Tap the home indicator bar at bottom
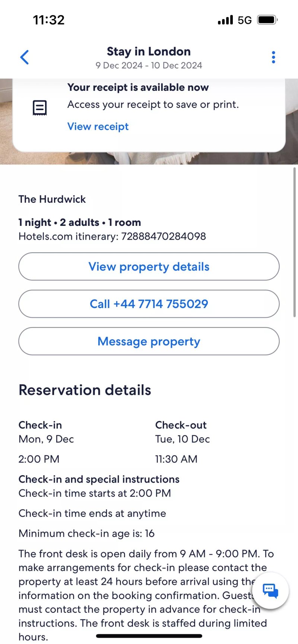 click(149, 636)
